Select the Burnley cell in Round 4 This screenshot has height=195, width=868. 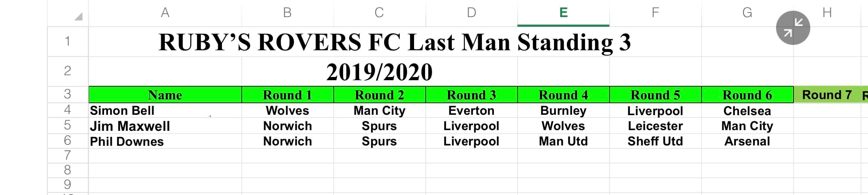[x=563, y=111]
